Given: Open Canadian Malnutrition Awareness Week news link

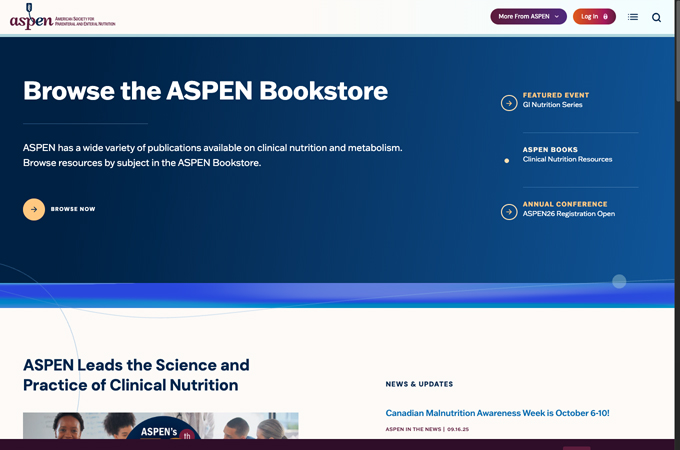Looking at the screenshot, I should coord(497,413).
